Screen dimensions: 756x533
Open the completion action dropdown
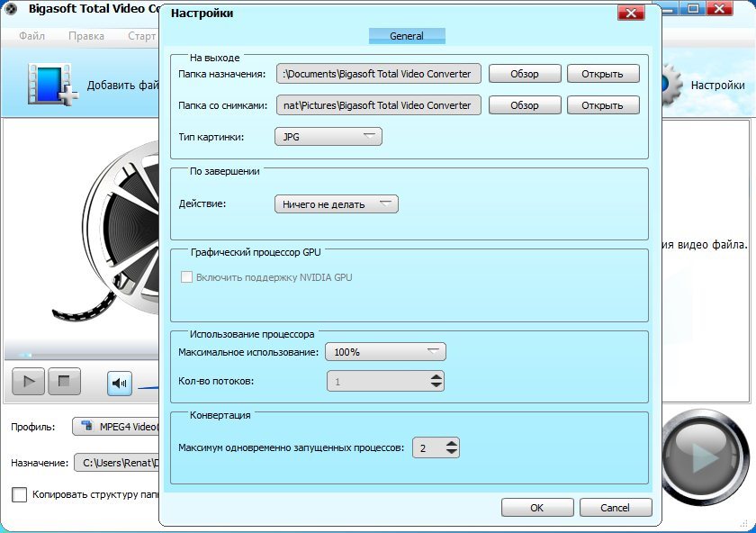coord(337,204)
